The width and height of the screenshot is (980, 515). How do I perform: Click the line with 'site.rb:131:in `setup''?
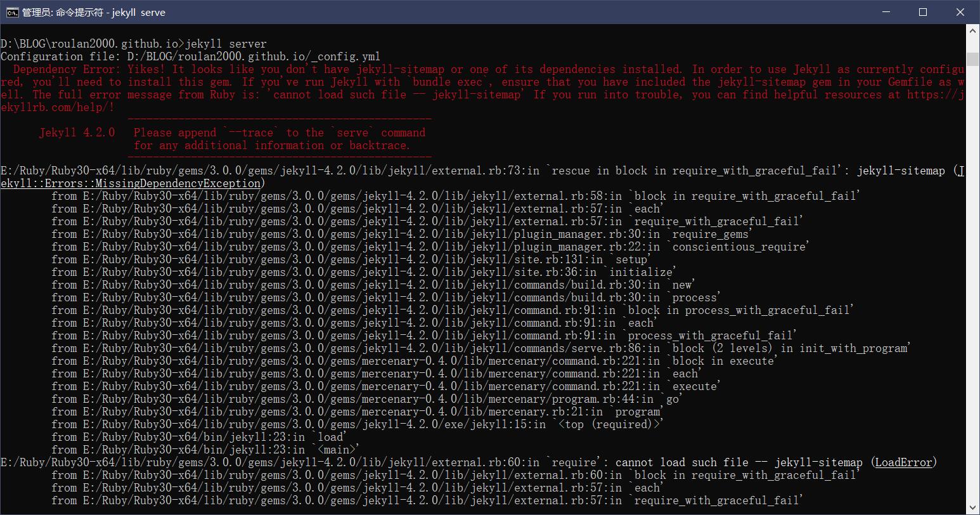[351, 259]
